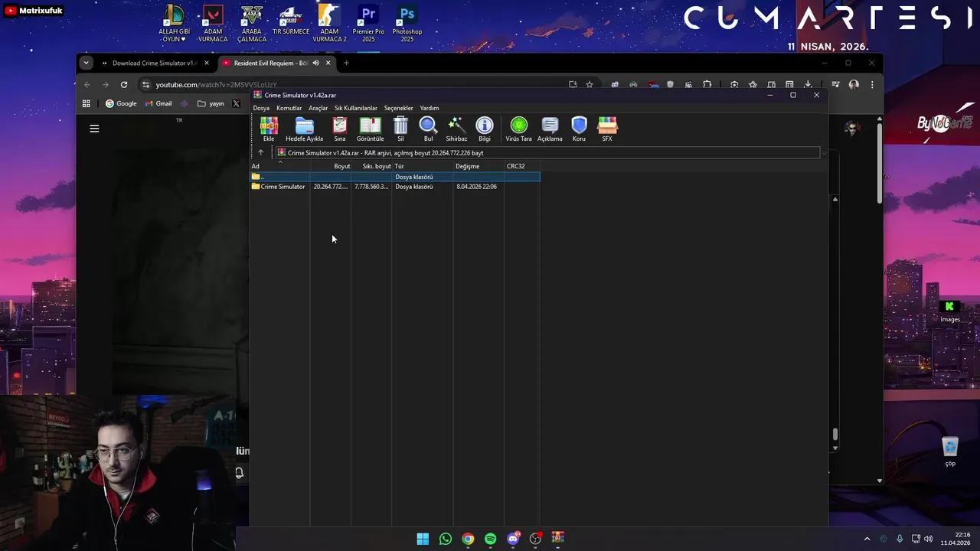
Task: Open the Sık Kullanılanlar menu
Action: coord(355,108)
